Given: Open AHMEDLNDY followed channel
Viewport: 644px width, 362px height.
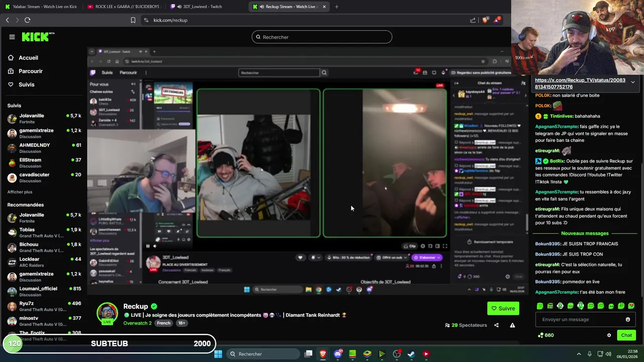Looking at the screenshot, I should (x=44, y=148).
